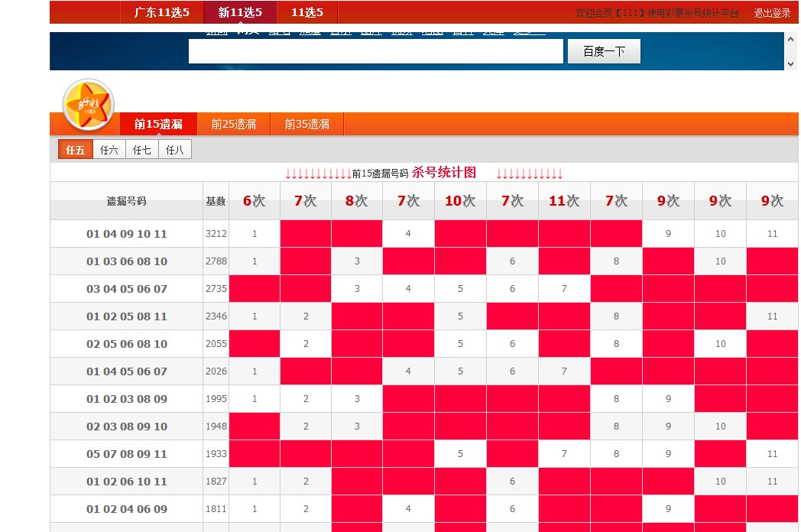The height and width of the screenshot is (532, 801).
Task: Click the 6次 column header
Action: pos(255,201)
